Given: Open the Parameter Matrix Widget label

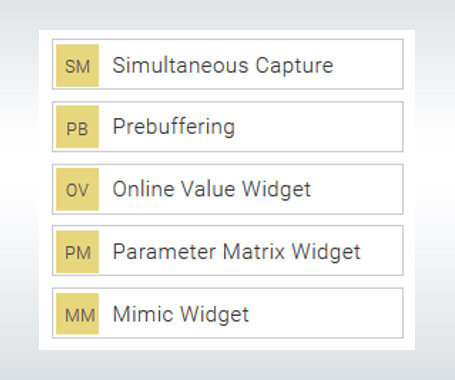Looking at the screenshot, I should (x=236, y=252).
